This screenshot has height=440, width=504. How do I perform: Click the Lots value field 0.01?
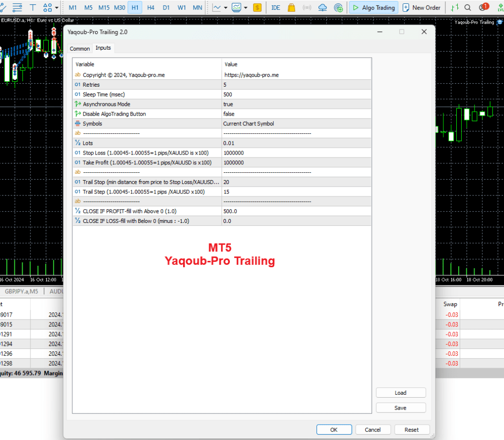coord(296,143)
